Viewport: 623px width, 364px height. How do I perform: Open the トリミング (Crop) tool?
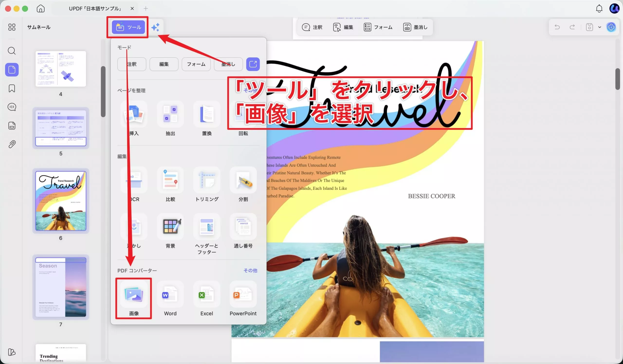point(207,185)
